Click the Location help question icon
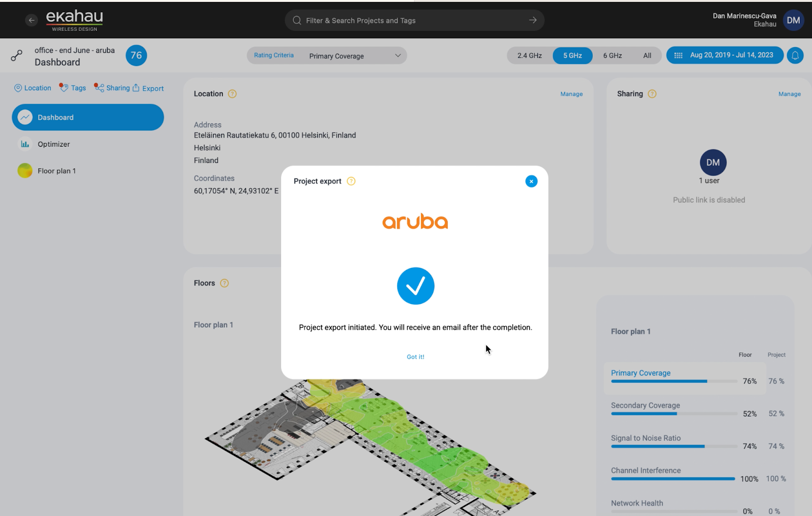812x516 pixels. pos(232,94)
